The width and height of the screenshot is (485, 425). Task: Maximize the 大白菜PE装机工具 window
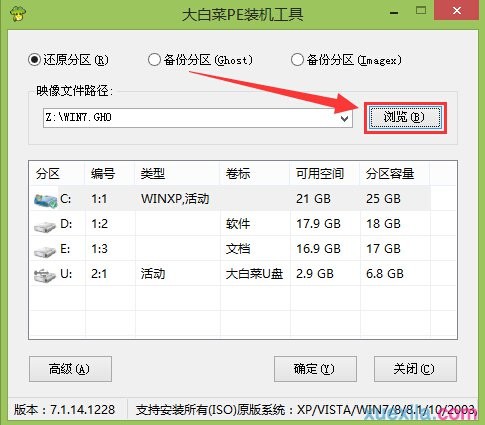pyautogui.click(x=421, y=11)
